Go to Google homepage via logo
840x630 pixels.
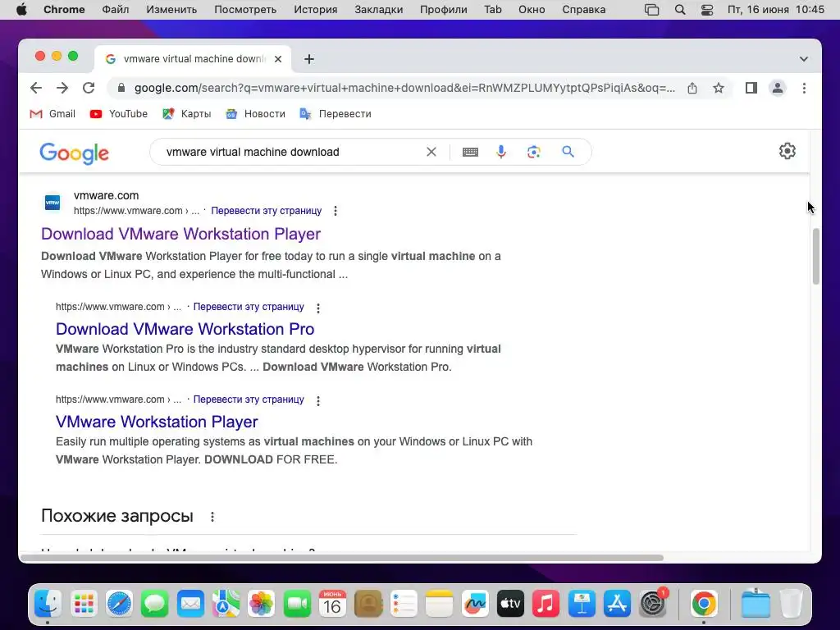75,153
